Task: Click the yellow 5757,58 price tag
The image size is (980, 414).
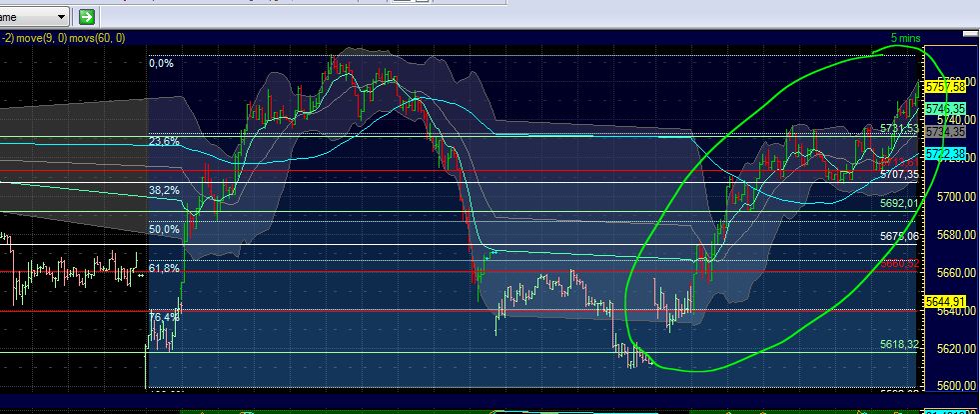Action: coord(946,86)
